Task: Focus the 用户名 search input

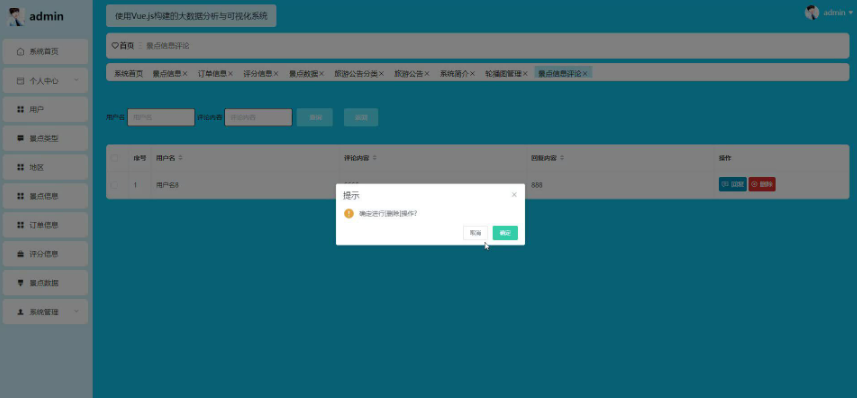Action: pyautogui.click(x=161, y=117)
